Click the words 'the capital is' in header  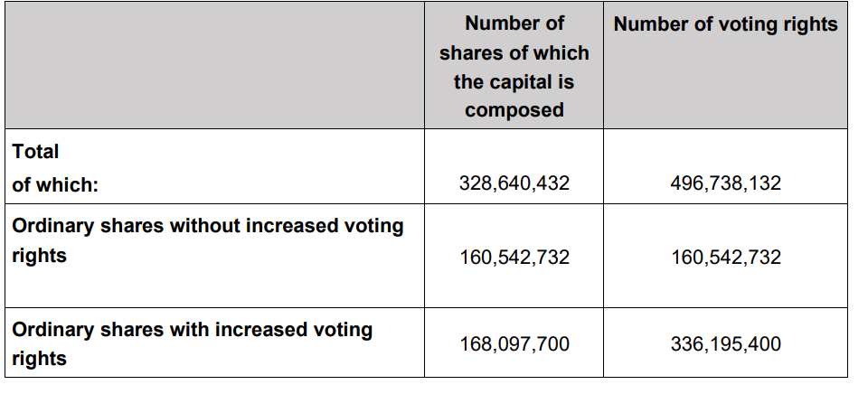(x=514, y=82)
